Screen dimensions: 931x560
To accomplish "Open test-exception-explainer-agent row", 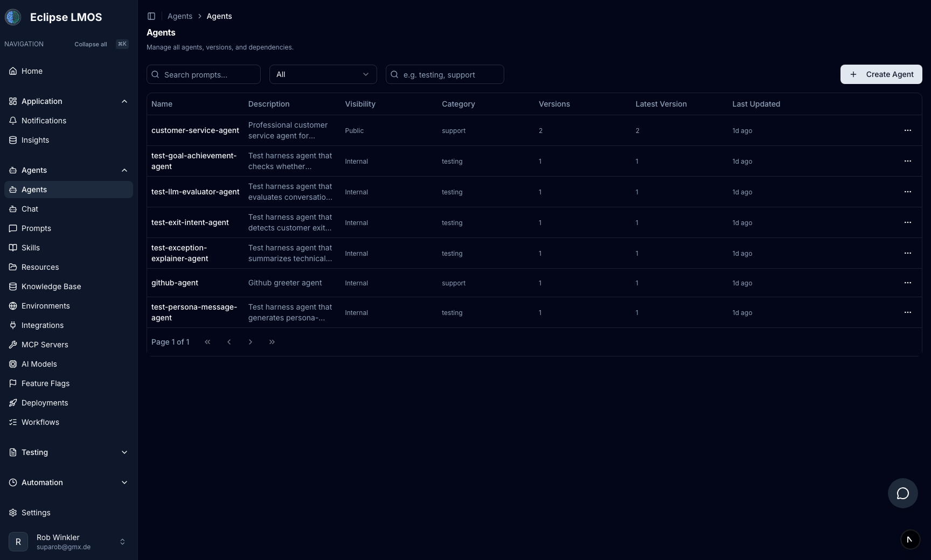I will coord(534,253).
